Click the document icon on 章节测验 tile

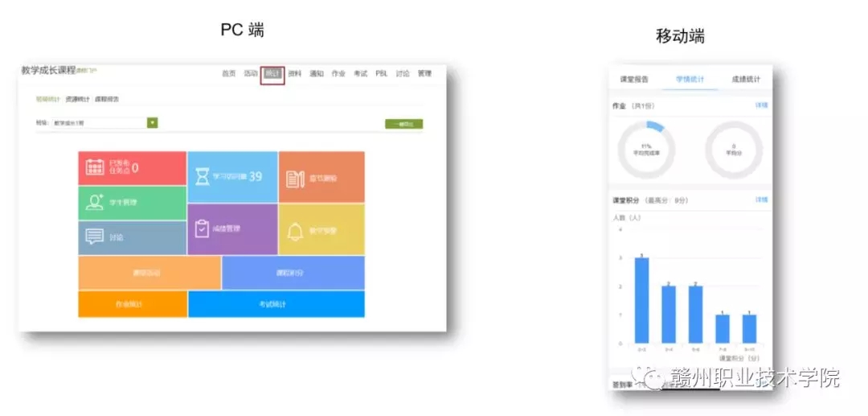point(295,179)
